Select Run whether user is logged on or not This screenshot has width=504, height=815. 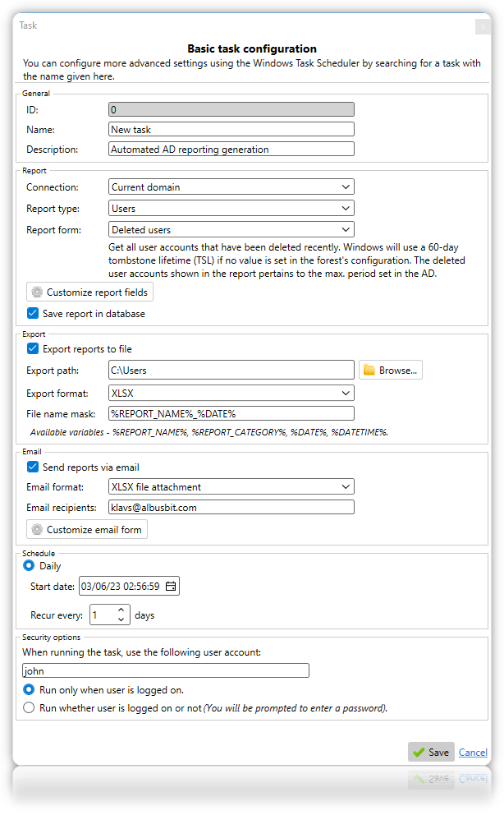pyautogui.click(x=29, y=707)
